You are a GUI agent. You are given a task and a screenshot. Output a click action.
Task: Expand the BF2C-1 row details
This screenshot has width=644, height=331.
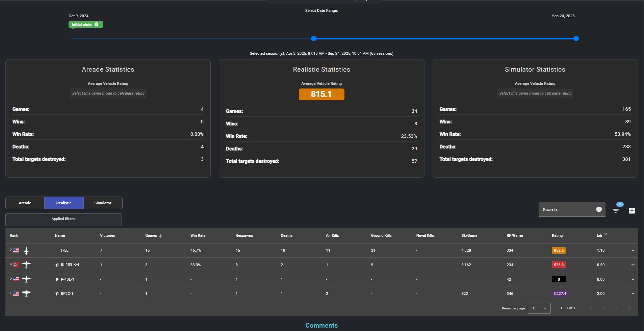pyautogui.click(x=633, y=294)
